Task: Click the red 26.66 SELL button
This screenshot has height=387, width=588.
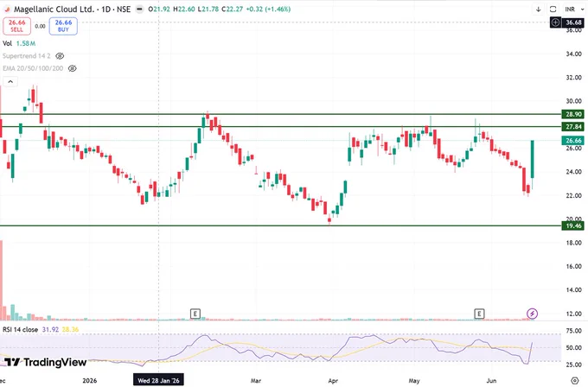Action: (x=17, y=26)
